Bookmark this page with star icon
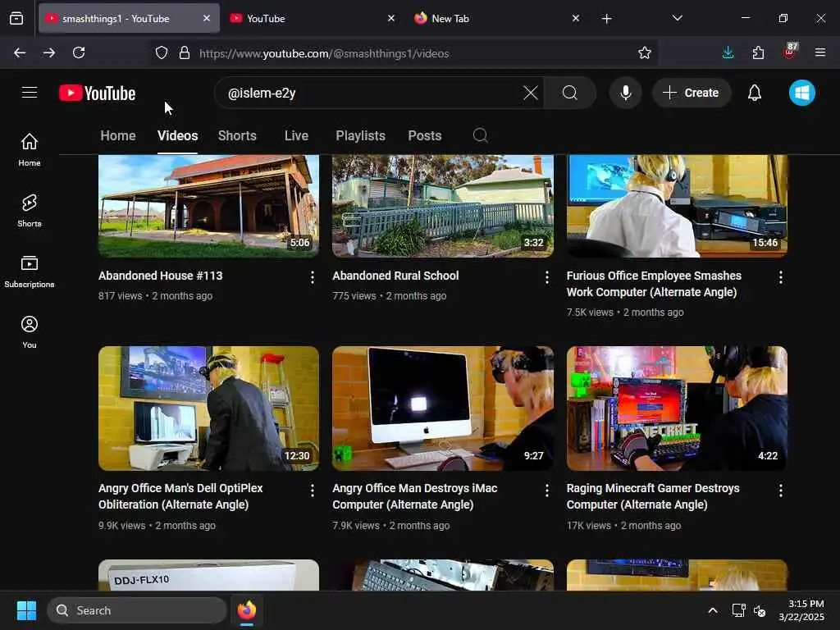This screenshot has height=630, width=840. click(645, 52)
